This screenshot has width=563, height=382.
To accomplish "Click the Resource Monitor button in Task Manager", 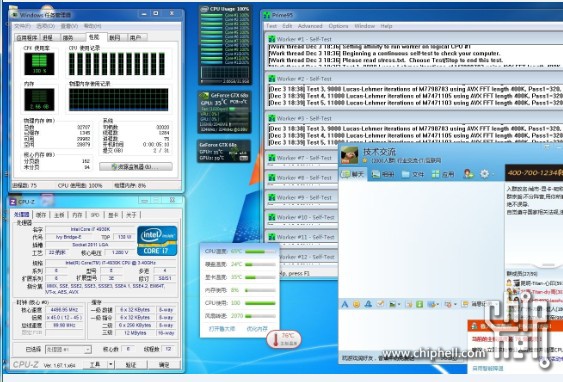I will tap(136, 167).
